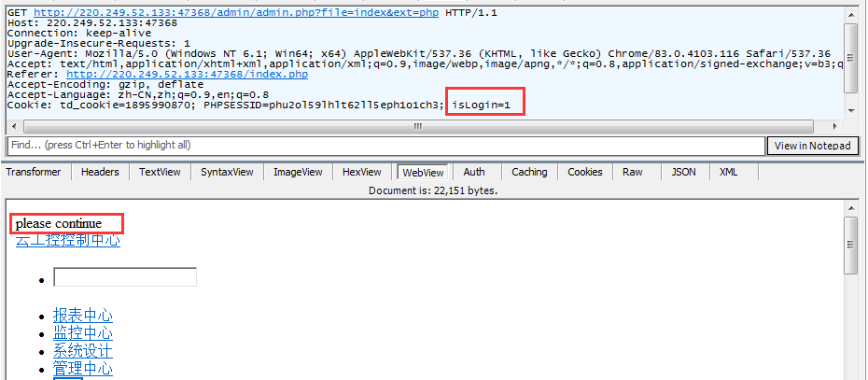Image resolution: width=868 pixels, height=380 pixels.
Task: Show the Cookies response tab
Action: tap(585, 172)
